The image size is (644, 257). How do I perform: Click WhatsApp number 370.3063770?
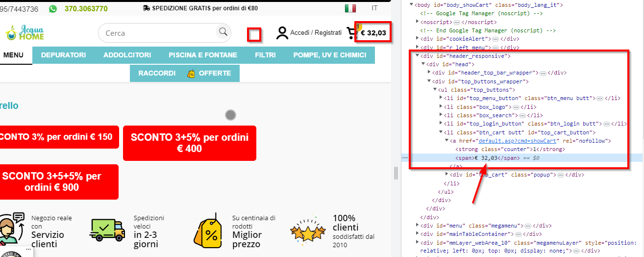point(86,8)
